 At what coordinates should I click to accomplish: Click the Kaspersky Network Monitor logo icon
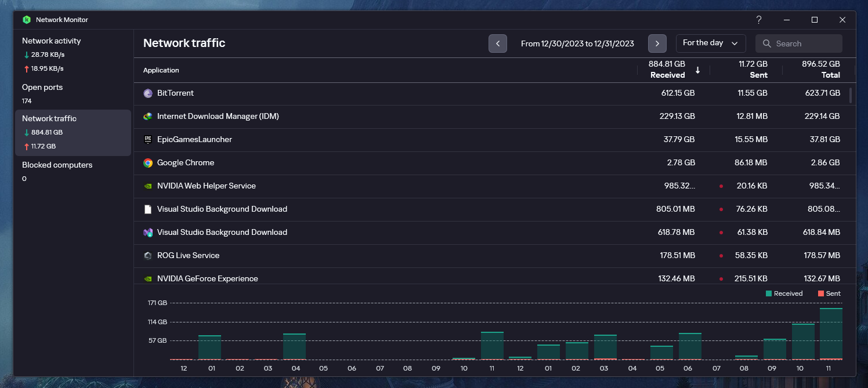click(27, 20)
